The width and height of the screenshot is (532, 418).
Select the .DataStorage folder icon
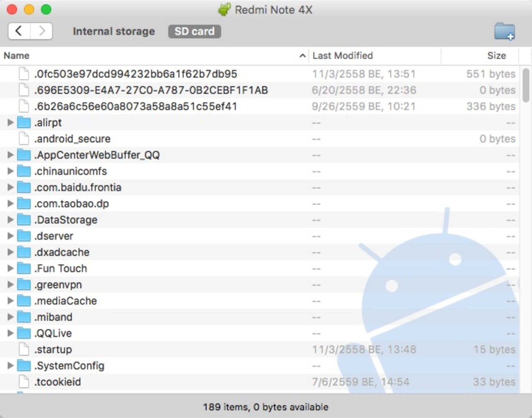tap(24, 220)
